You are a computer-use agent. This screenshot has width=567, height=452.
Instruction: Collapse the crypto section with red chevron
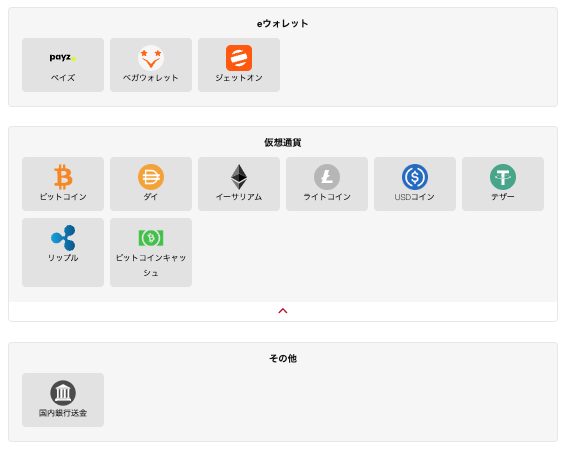[x=283, y=311]
